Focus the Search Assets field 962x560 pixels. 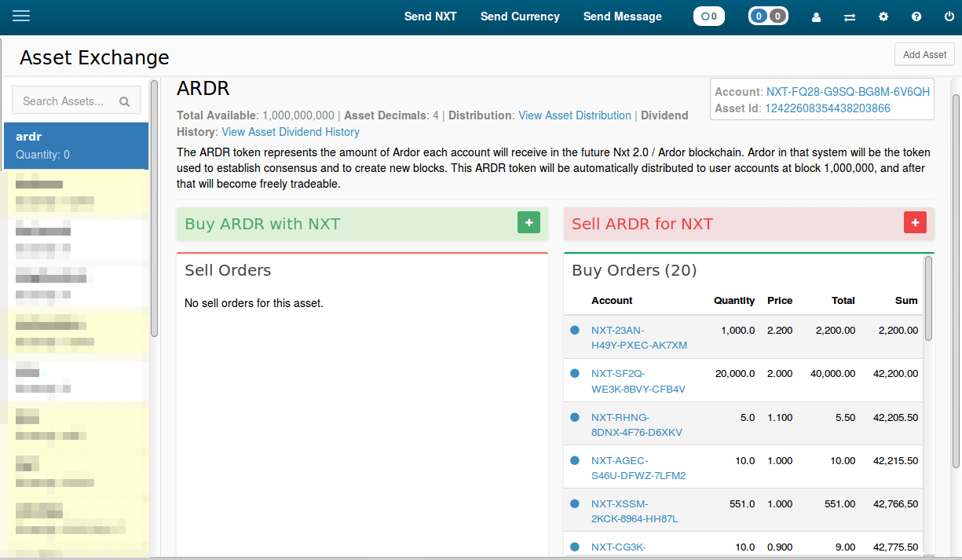click(76, 101)
